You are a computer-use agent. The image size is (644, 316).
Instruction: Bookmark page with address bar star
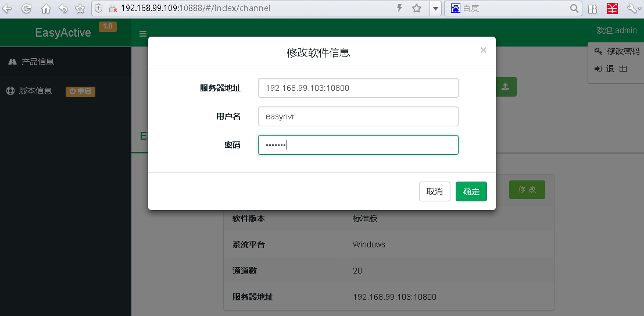417,8
